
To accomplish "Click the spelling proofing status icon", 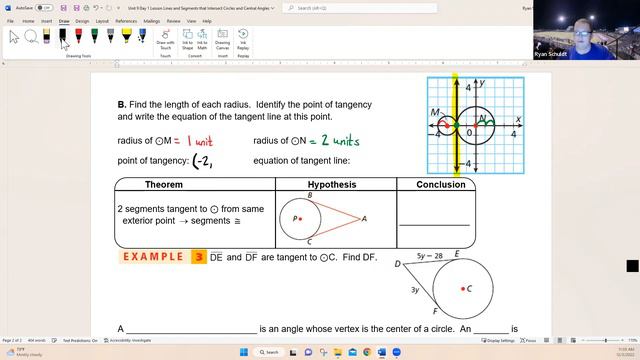I will pos(54,340).
